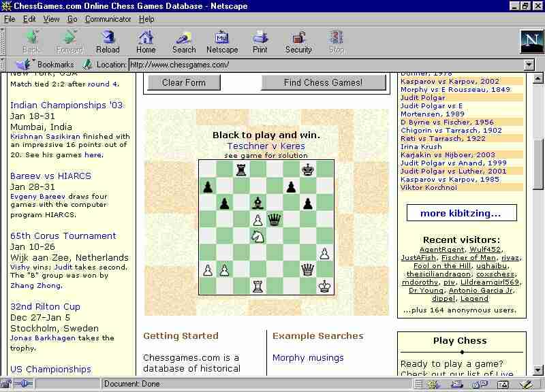Click the Forward navigation icon
This screenshot has height=392, width=545.
(x=69, y=42)
